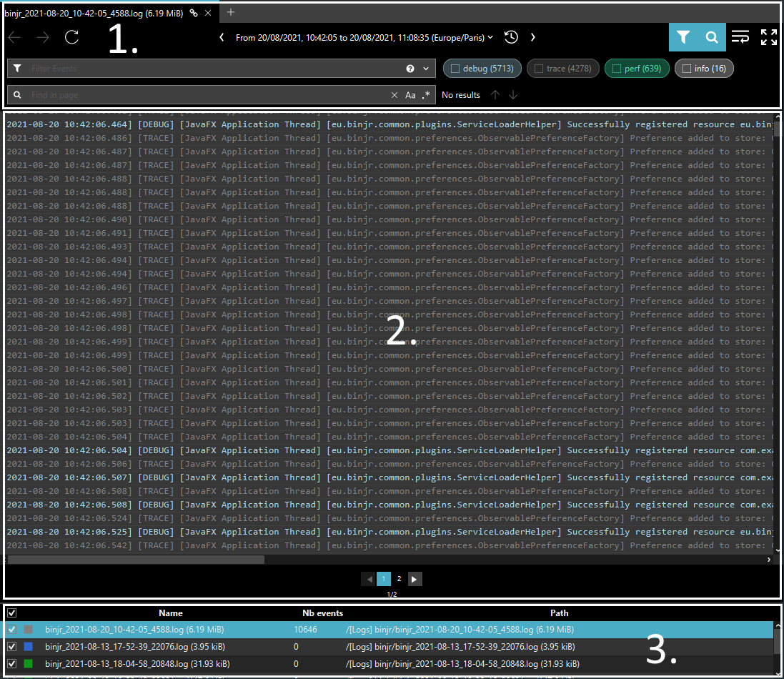
Task: Open time range history clock icon
Action: (511, 37)
